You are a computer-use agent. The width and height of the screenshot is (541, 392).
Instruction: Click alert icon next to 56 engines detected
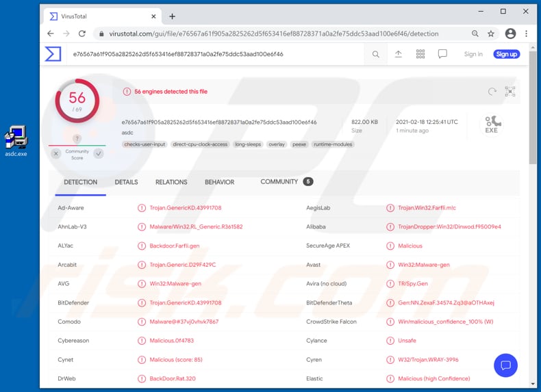click(x=127, y=92)
